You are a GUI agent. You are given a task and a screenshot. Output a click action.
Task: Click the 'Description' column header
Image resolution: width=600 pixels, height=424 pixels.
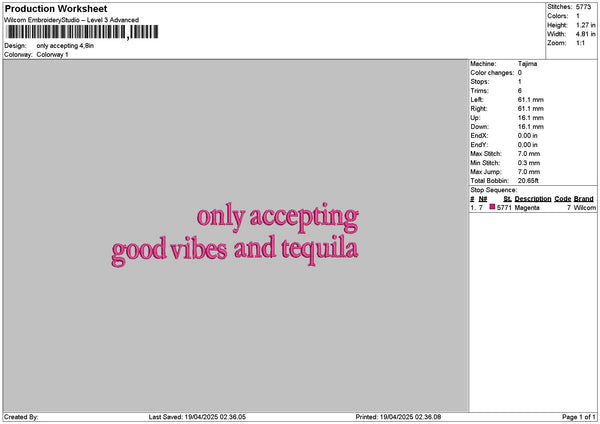(x=533, y=199)
